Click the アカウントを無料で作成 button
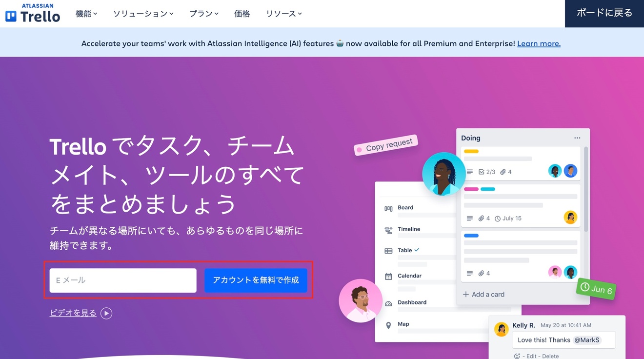 point(256,280)
